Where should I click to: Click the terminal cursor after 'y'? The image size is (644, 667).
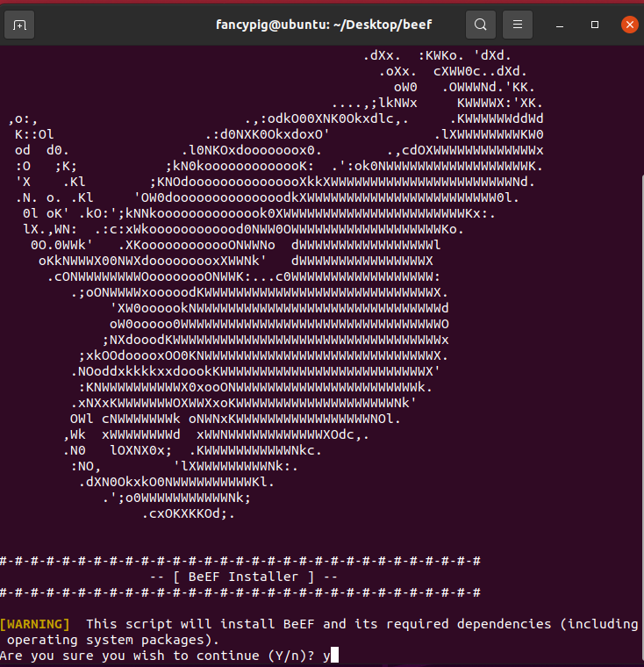pos(335,655)
